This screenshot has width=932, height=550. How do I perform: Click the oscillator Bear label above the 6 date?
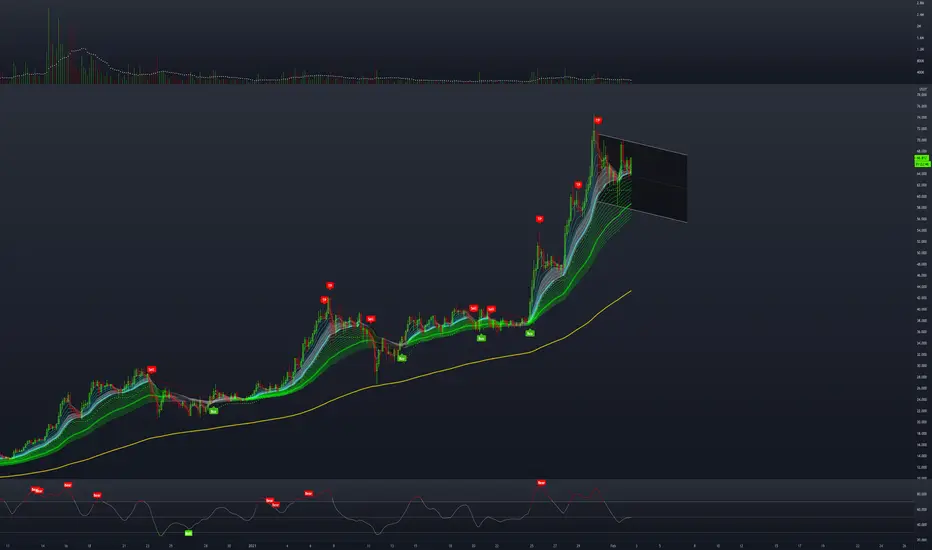pos(308,494)
